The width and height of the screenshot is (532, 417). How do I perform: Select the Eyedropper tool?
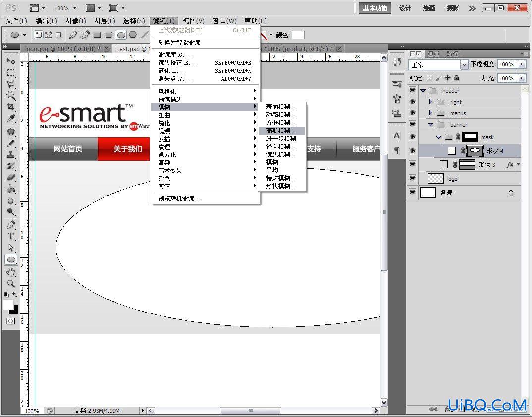[11, 118]
